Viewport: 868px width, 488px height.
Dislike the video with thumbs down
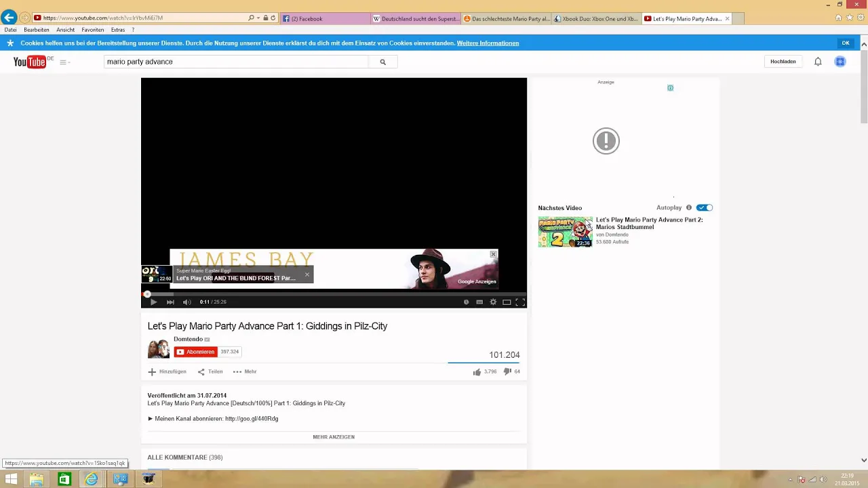point(507,372)
